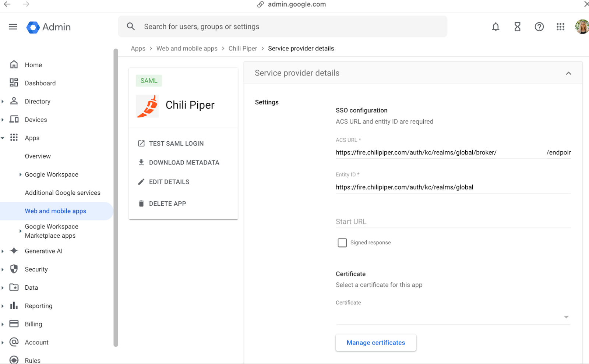
Task: Click the browser close X button
Action: coord(586,4)
